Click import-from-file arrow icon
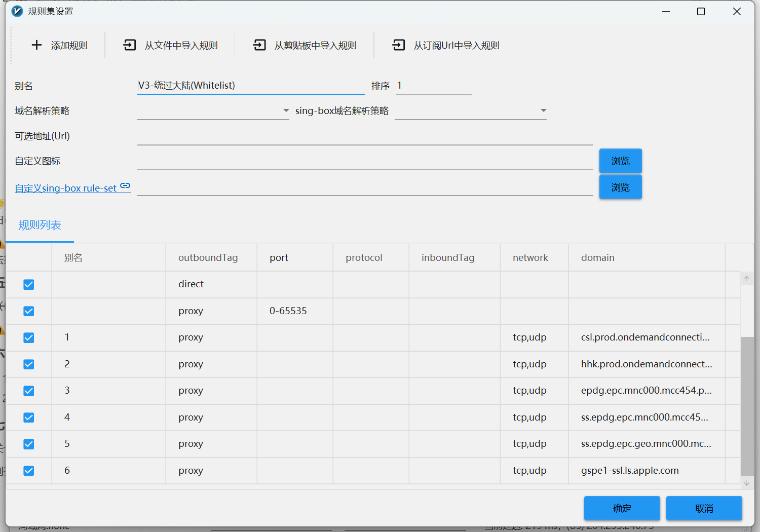Screen dimensions: 760x532 [130, 45]
